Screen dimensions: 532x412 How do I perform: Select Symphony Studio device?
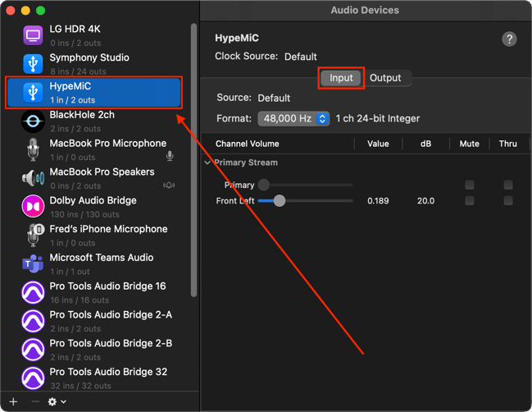point(93,64)
